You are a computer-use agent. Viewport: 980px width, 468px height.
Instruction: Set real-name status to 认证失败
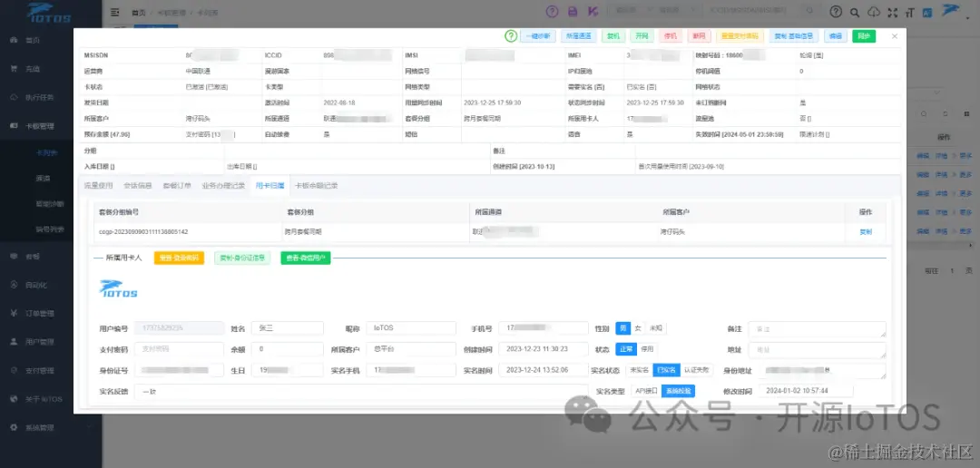pos(696,370)
